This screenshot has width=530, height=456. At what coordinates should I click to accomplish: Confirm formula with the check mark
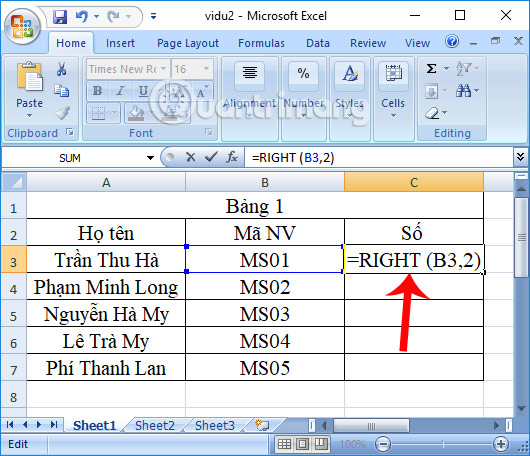point(211,157)
